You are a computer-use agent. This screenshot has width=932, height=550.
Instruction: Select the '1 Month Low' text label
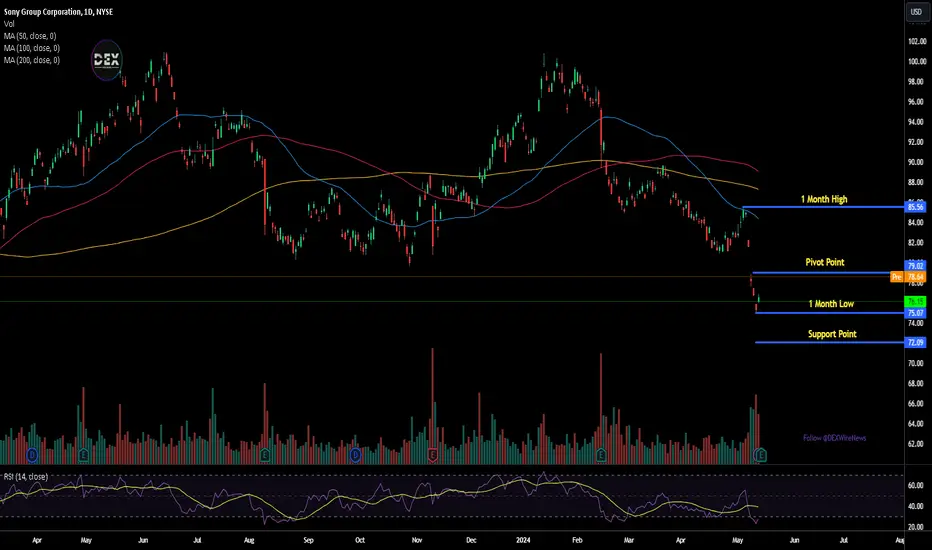(x=831, y=304)
